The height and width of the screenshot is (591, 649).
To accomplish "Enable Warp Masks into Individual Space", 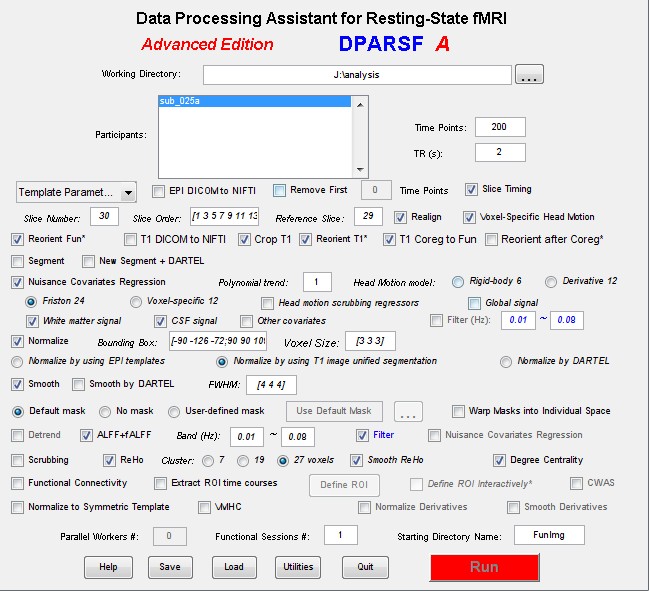I will point(458,411).
